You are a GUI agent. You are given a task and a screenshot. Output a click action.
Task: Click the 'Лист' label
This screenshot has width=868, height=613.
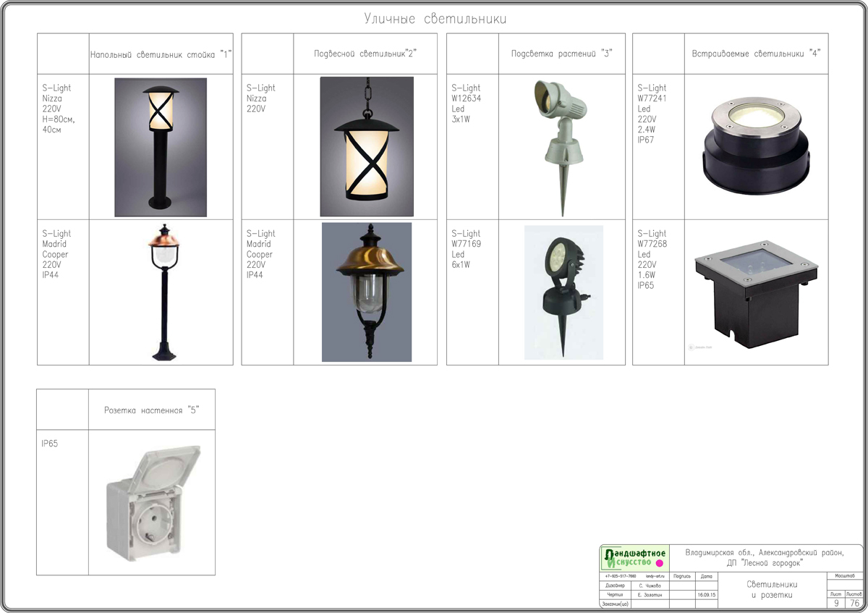tap(836, 595)
